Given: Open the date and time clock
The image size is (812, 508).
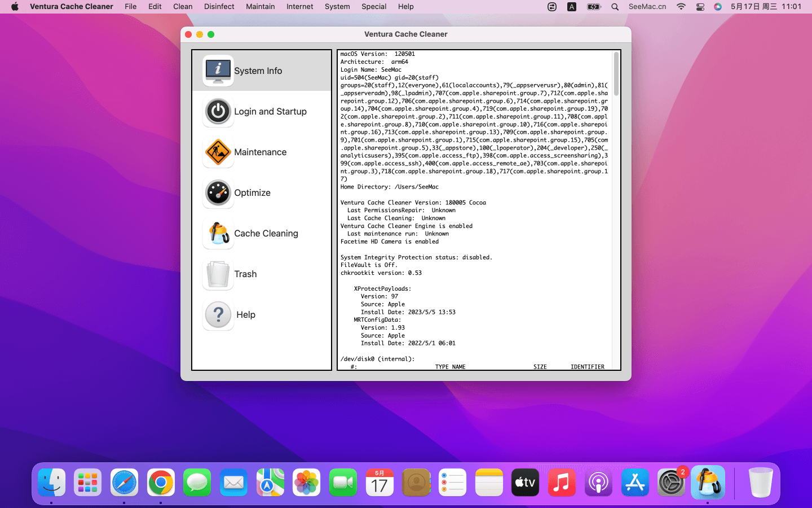Looking at the screenshot, I should [x=766, y=7].
